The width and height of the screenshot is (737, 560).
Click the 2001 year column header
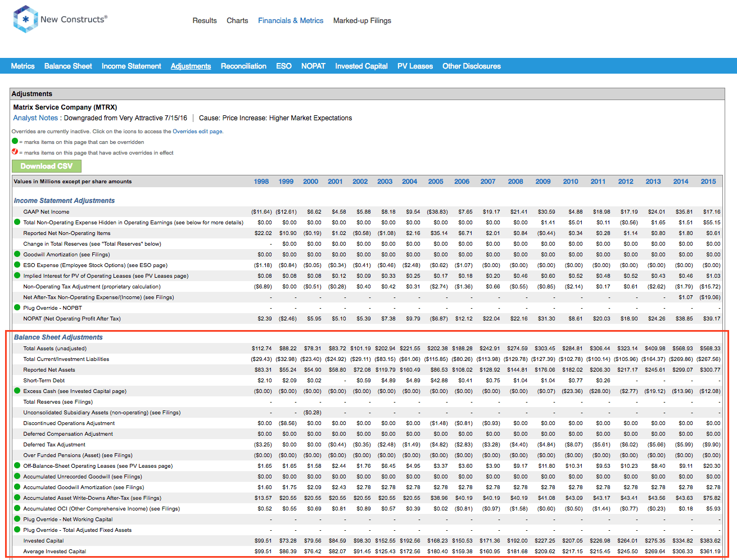335,182
